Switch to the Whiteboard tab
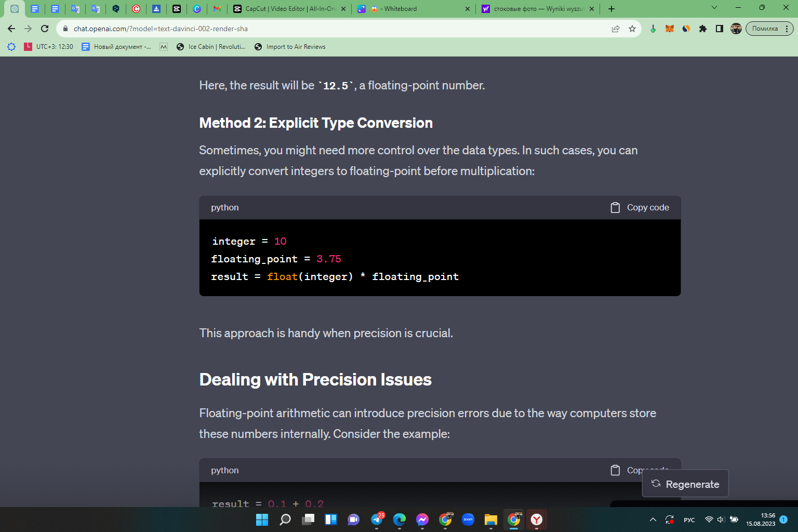Viewport: 798px width, 532px height. click(410, 9)
